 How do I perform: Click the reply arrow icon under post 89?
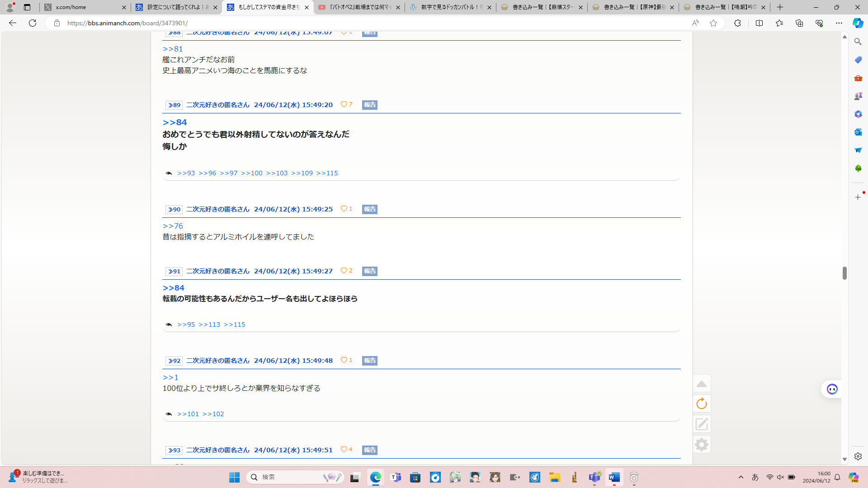coord(169,174)
